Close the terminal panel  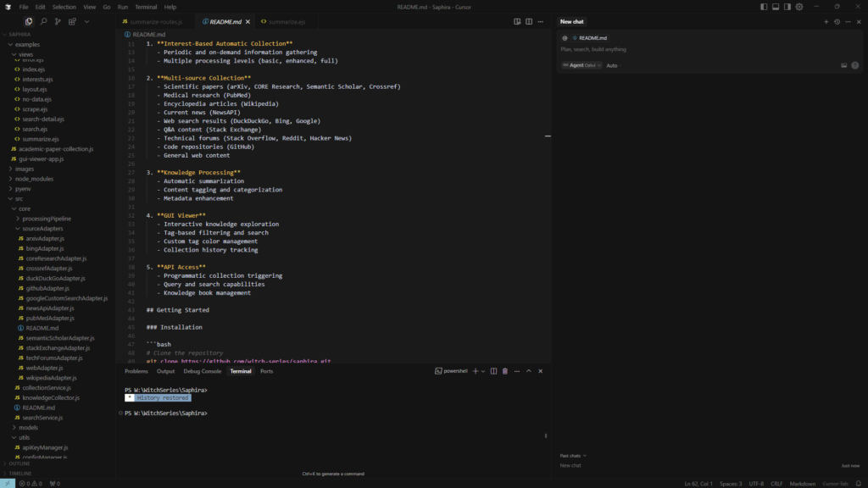click(x=541, y=371)
